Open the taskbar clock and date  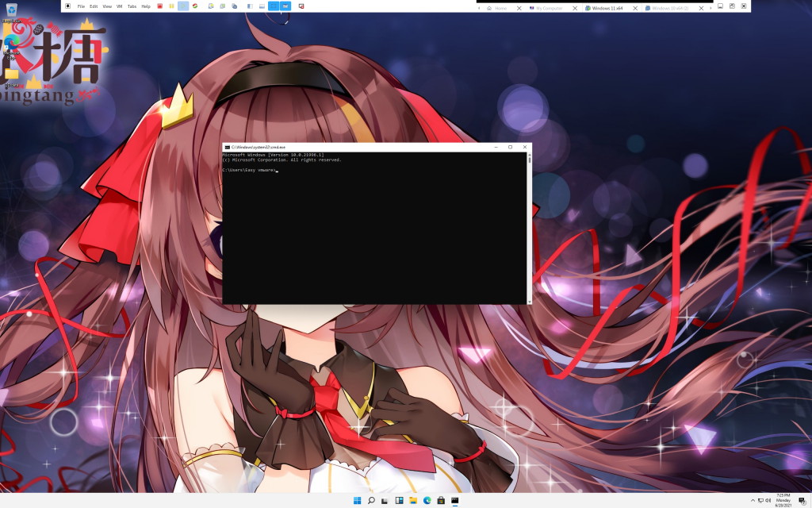pyautogui.click(x=783, y=500)
